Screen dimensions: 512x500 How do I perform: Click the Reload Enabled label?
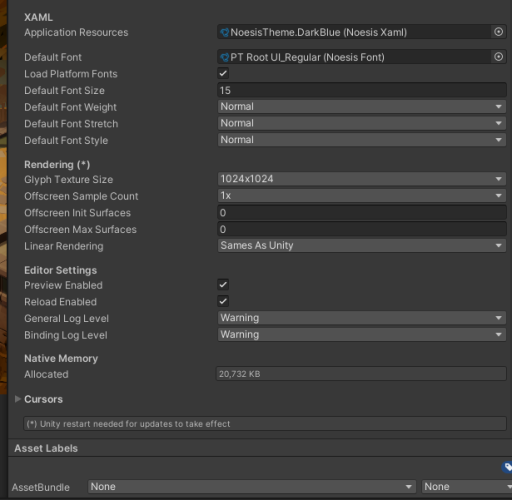60,302
